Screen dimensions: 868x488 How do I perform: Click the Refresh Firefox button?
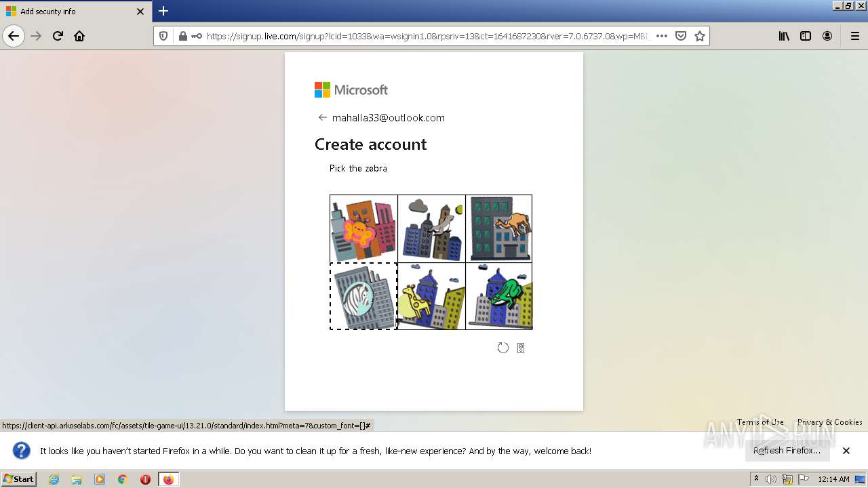[x=787, y=451]
